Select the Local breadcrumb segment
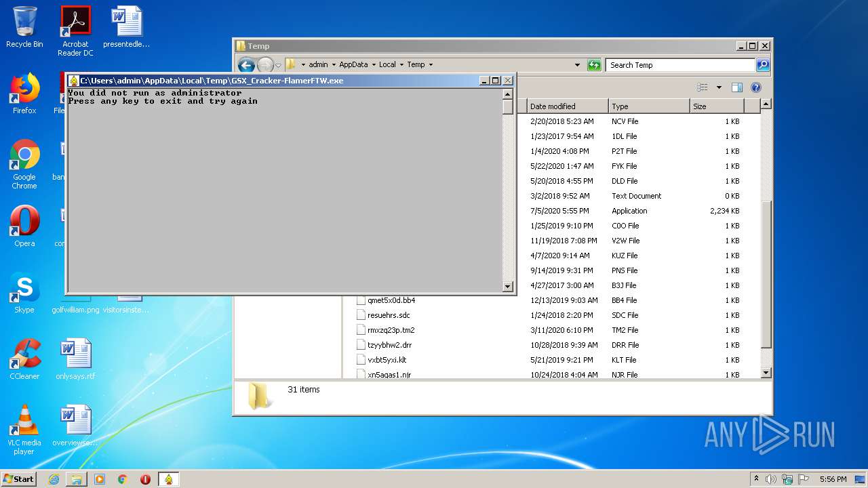The height and width of the screenshot is (488, 868). 387,65
